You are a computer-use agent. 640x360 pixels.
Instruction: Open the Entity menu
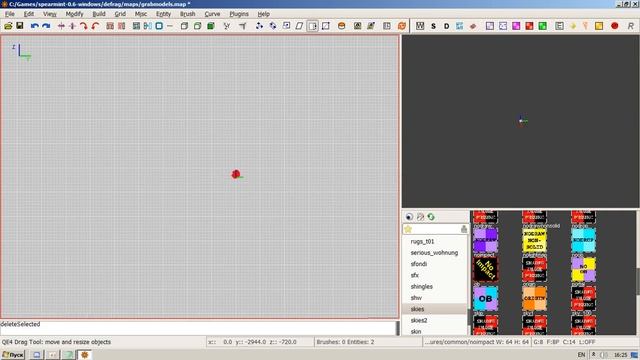coord(163,14)
